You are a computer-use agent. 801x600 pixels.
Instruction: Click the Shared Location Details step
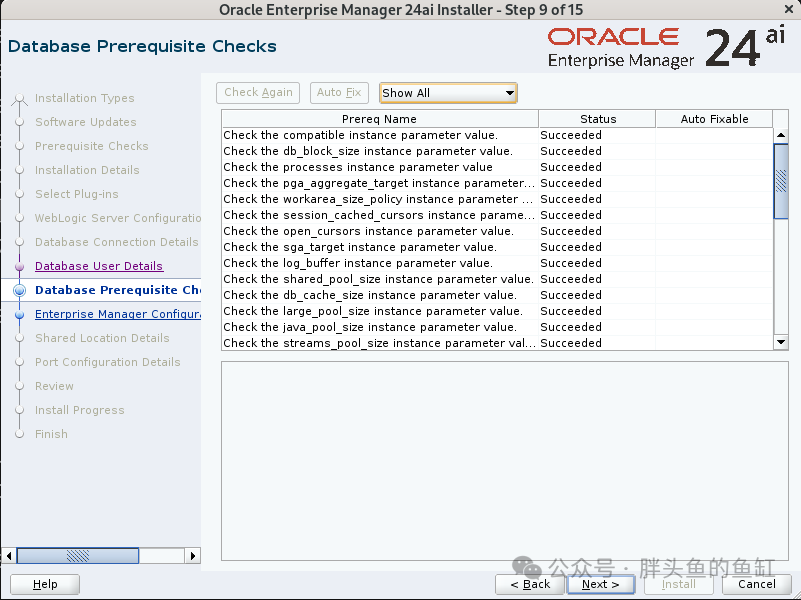tap(102, 338)
